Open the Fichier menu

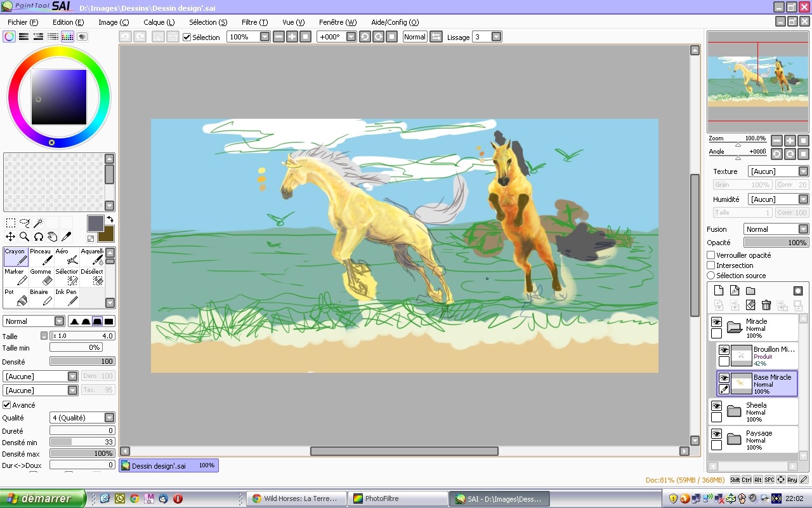tap(23, 22)
